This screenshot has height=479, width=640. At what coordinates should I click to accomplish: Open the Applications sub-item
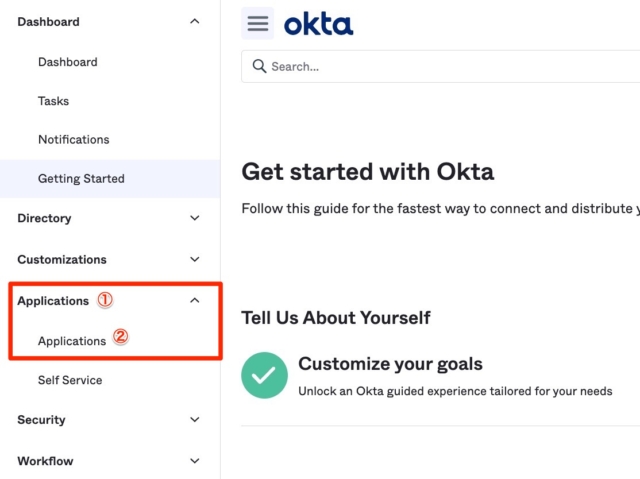pyautogui.click(x=72, y=341)
